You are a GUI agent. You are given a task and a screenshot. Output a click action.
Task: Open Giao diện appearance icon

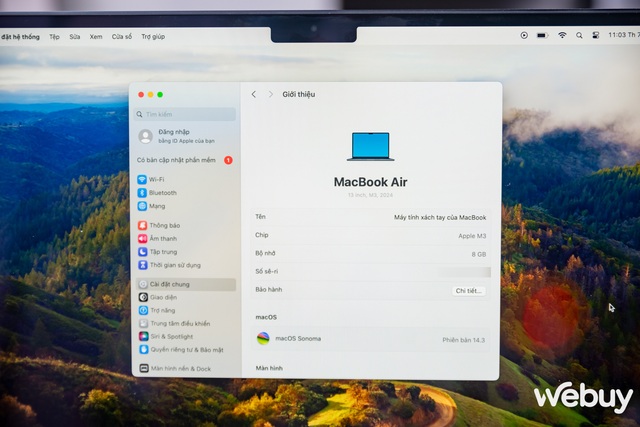pyautogui.click(x=143, y=297)
